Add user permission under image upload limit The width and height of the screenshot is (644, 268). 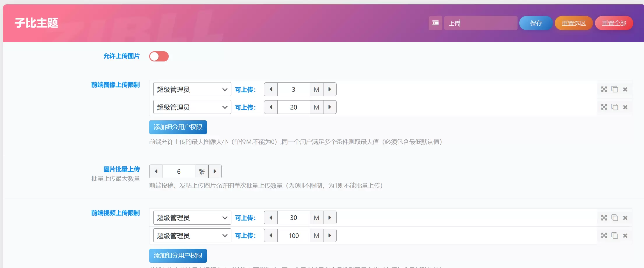178,127
